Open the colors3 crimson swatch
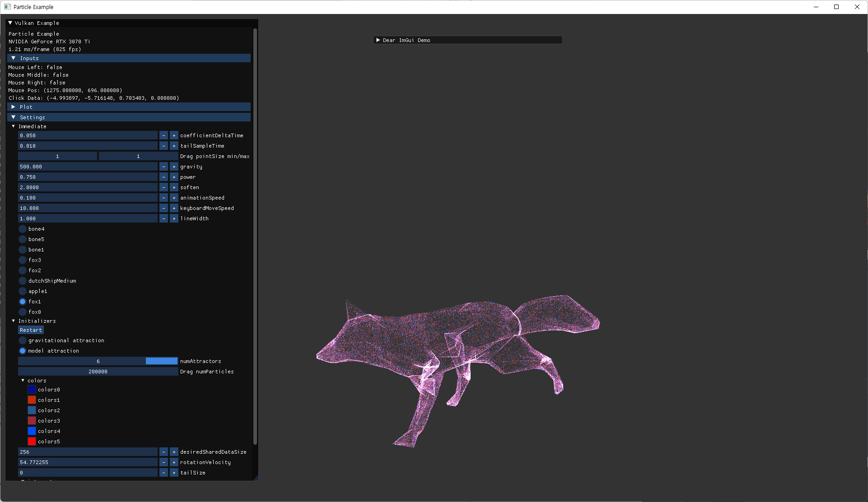The image size is (868, 502). (x=32, y=421)
